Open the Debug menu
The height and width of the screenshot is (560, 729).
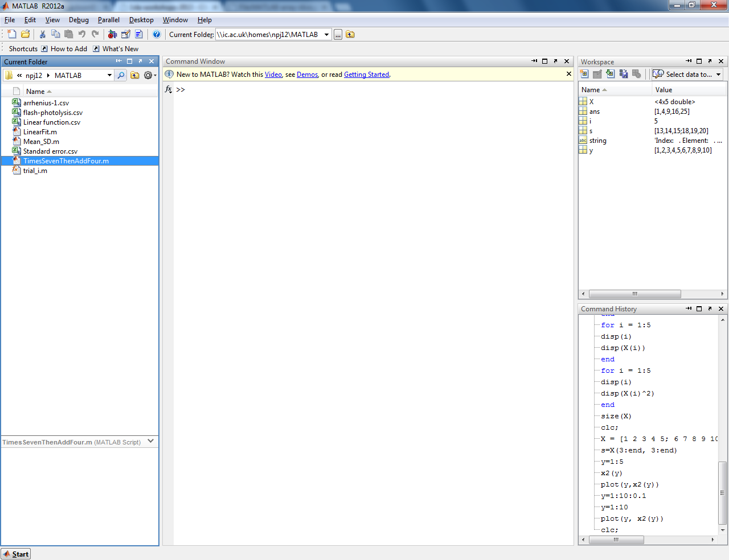pos(79,20)
